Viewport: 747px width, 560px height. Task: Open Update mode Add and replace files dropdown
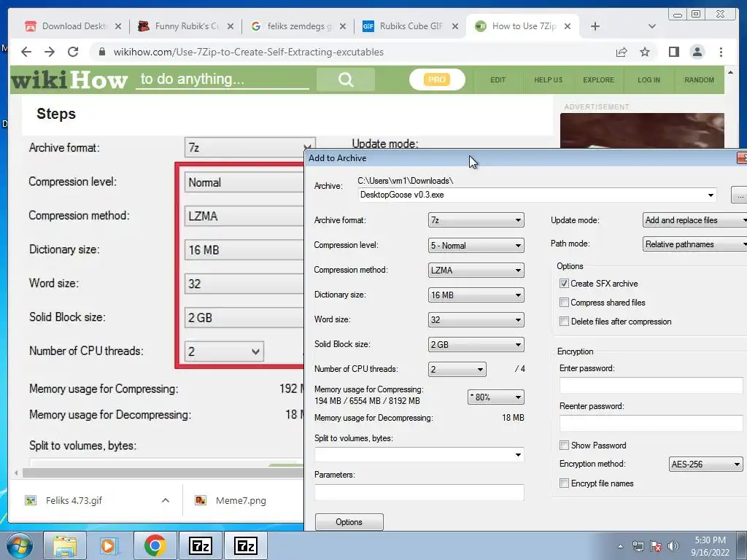(694, 220)
